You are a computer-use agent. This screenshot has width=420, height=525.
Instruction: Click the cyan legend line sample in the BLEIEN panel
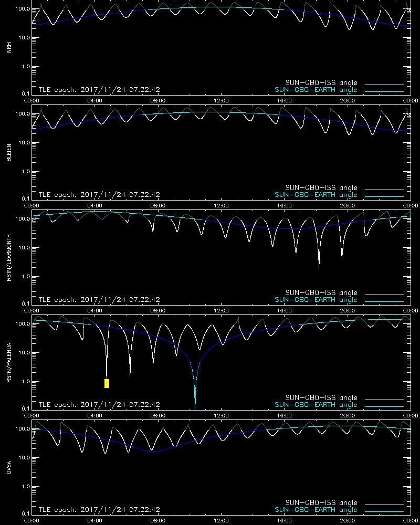tap(384, 196)
